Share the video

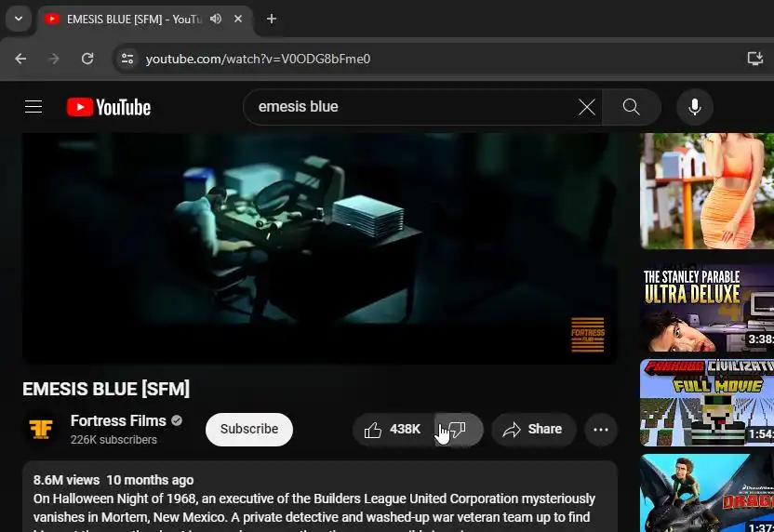tap(533, 430)
